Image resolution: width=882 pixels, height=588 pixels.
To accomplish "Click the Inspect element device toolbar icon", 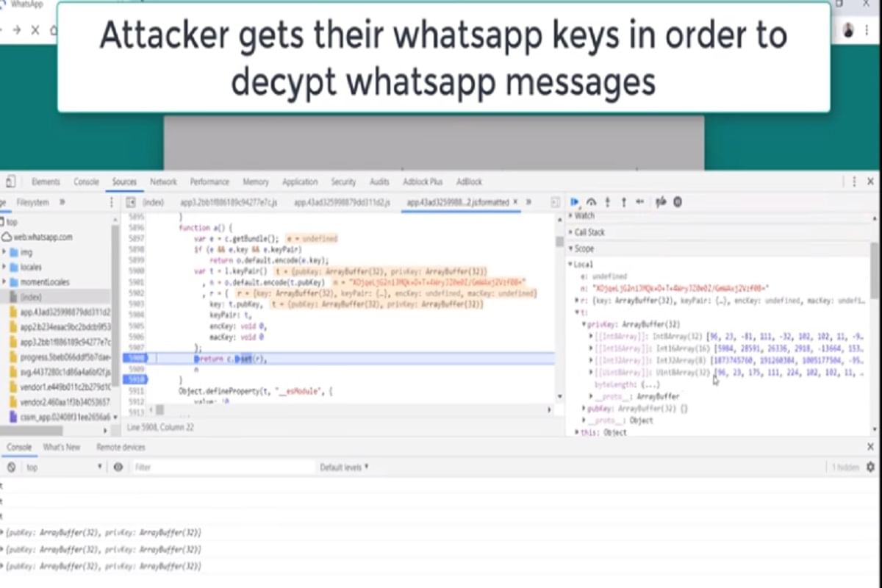I will pyautogui.click(x=10, y=182).
